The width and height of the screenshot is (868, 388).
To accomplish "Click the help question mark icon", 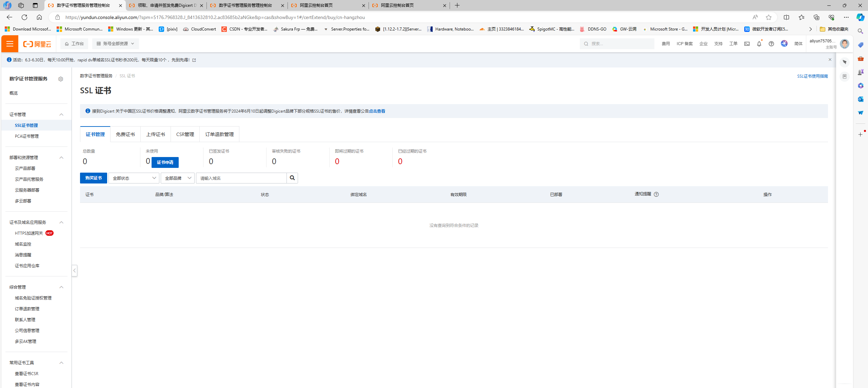I will tap(771, 44).
